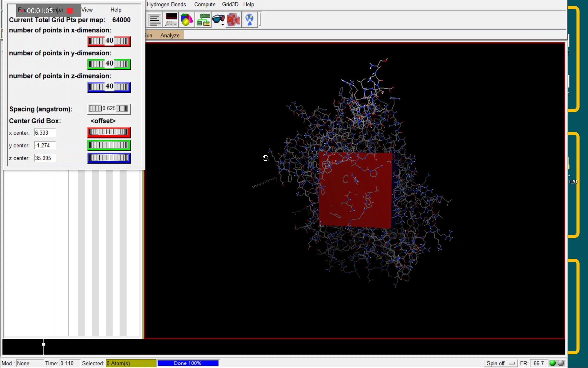Viewport: 588px width, 368px height.
Task: Open the Spin off dropdown
Action: 500,363
